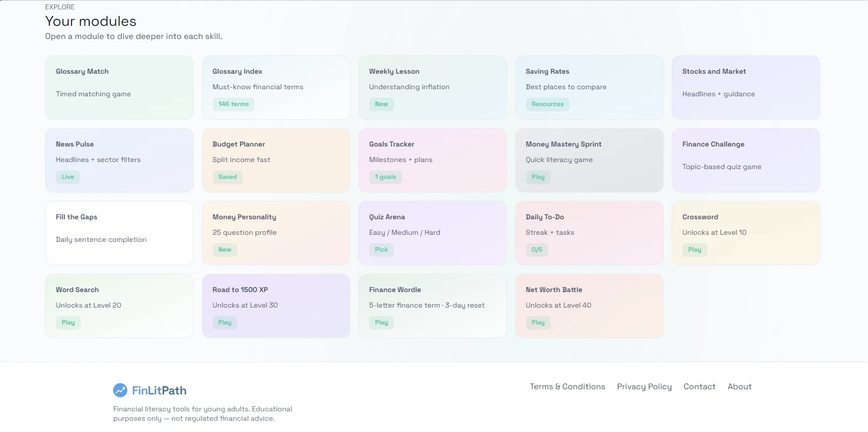Click the 146 terms badge
Screen dimensions: 868x432
[233, 104]
